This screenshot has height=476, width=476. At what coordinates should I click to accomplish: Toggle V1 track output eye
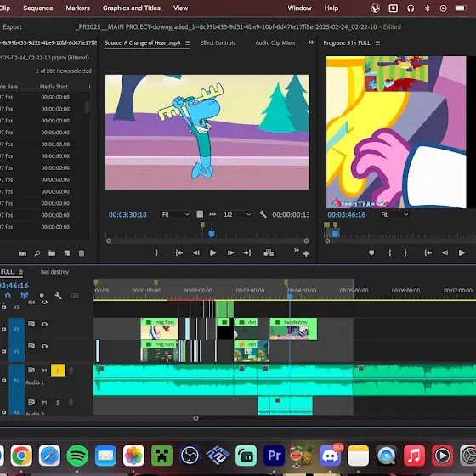click(44, 347)
